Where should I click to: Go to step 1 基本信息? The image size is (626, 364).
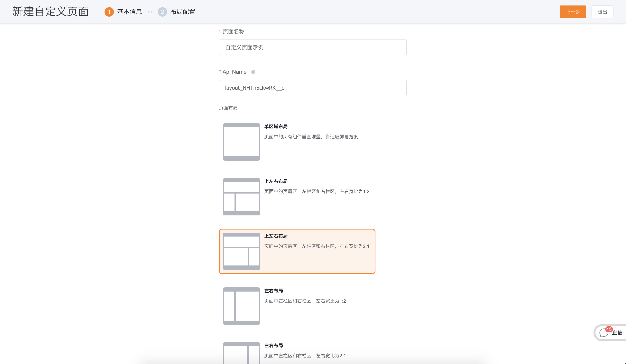[123, 12]
